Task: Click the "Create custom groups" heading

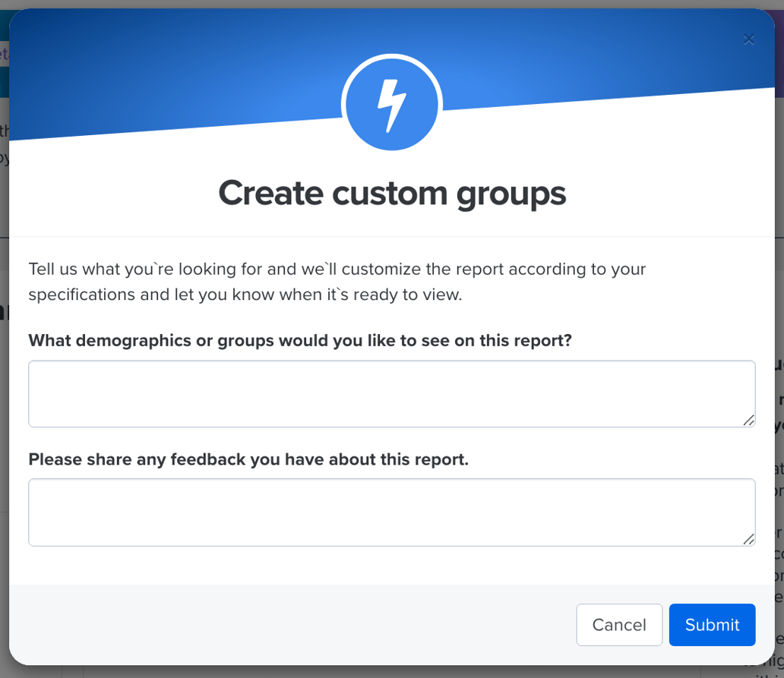Action: coord(392,193)
